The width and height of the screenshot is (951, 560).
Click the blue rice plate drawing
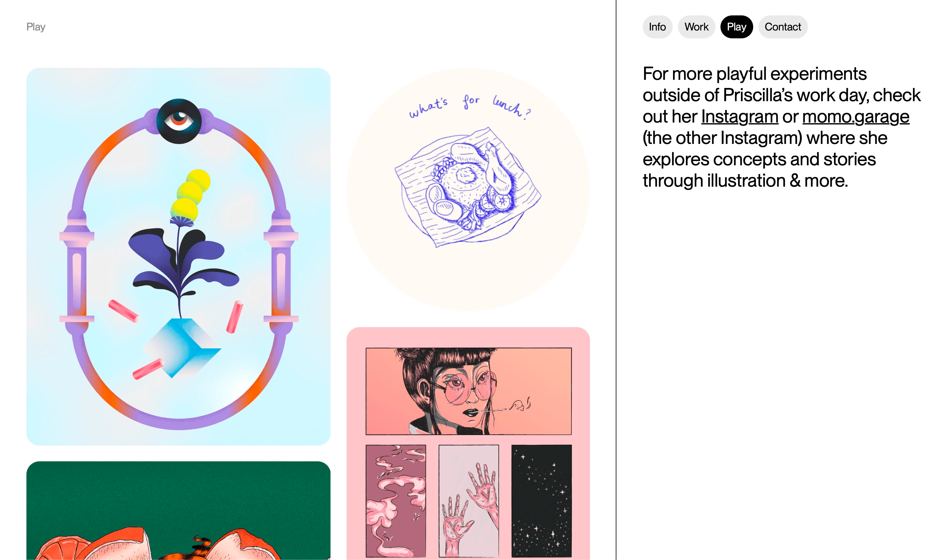(x=468, y=188)
